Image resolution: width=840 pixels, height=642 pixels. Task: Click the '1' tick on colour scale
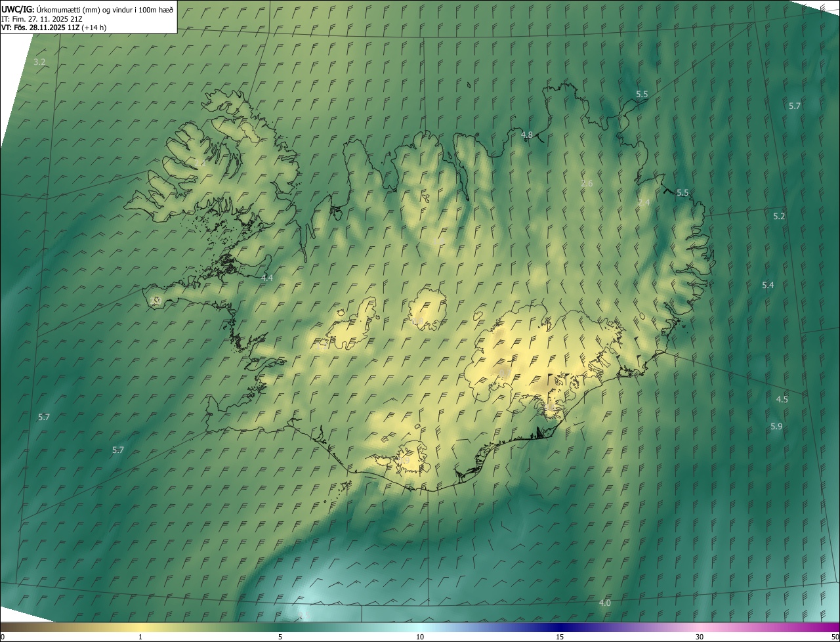click(x=140, y=637)
